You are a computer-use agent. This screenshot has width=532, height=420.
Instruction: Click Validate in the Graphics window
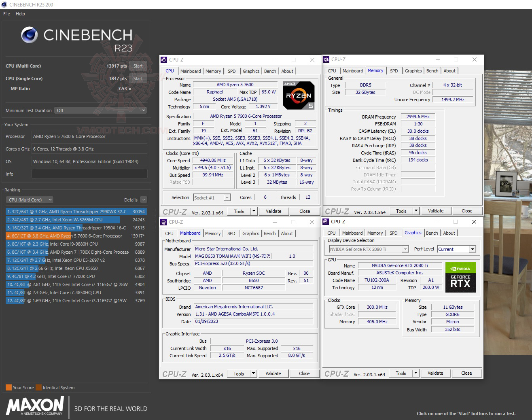coord(435,373)
